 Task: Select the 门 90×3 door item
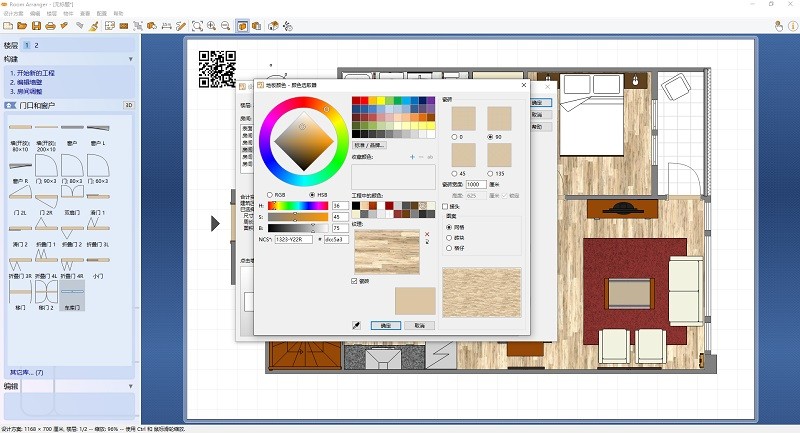[x=46, y=169]
